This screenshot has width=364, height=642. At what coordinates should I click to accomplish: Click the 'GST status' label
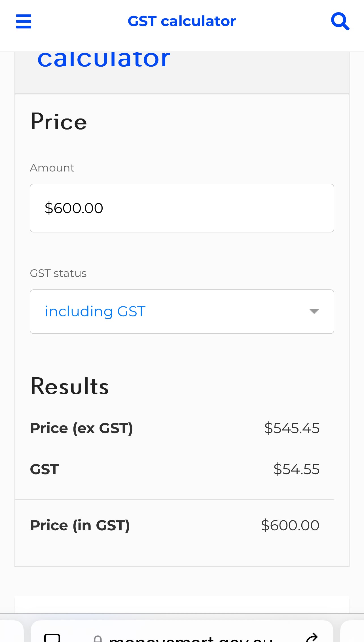[58, 273]
